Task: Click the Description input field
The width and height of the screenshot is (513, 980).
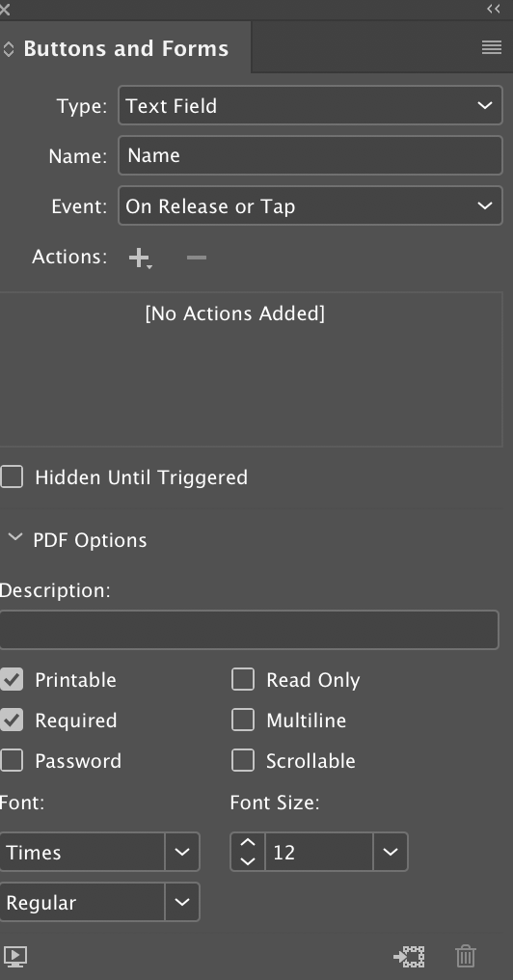Action: 249,630
